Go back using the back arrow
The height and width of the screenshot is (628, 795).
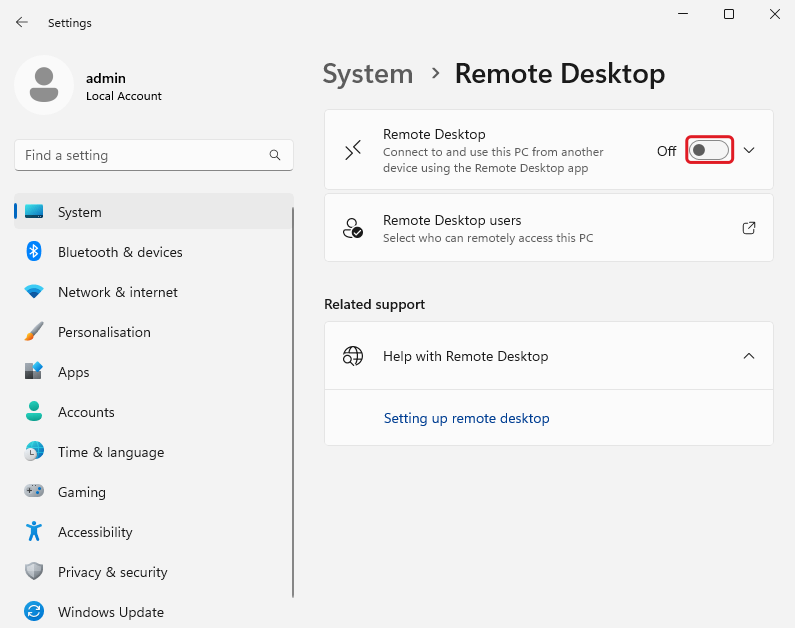(x=22, y=22)
